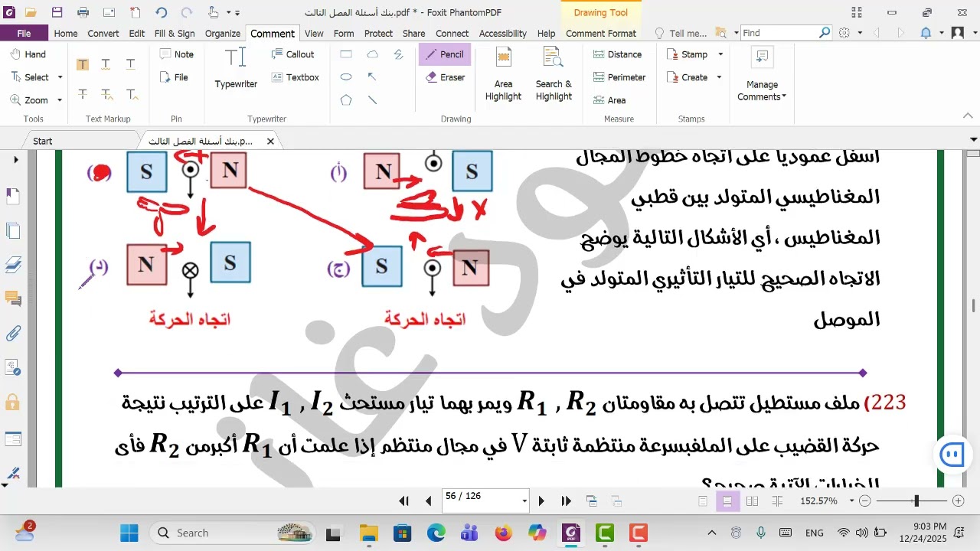This screenshot has height=551, width=980.
Task: Open the quick access toolbar customize arrow
Action: click(237, 13)
